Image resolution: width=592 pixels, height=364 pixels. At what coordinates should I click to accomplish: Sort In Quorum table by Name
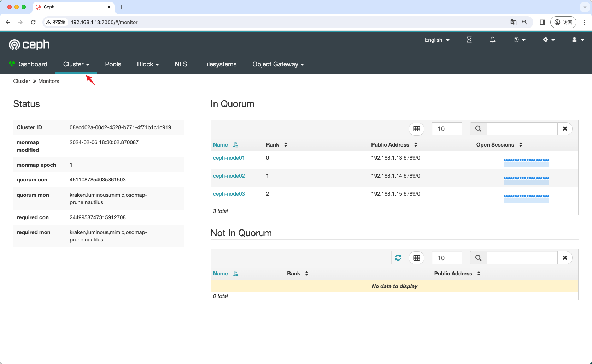tap(225, 145)
